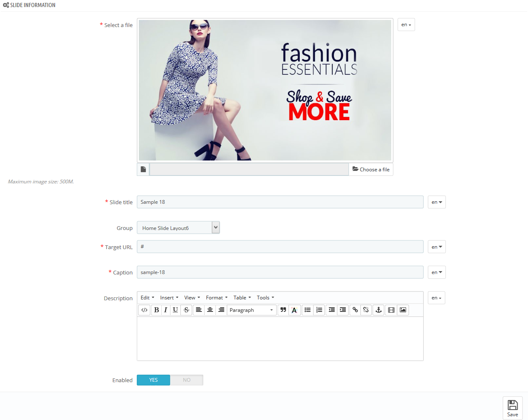Viewport: 528px width, 420px height.
Task: Click the fashion essentials slide preview image
Action: (265, 90)
